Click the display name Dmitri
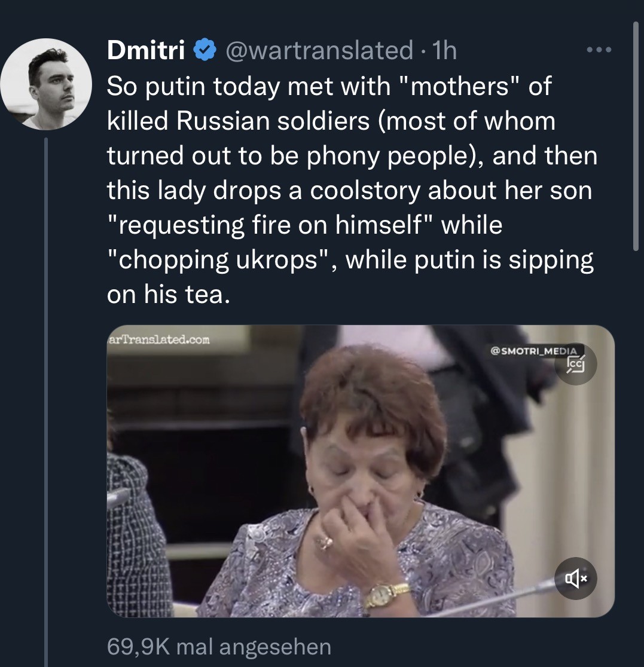The height and width of the screenshot is (667, 644). tap(145, 51)
